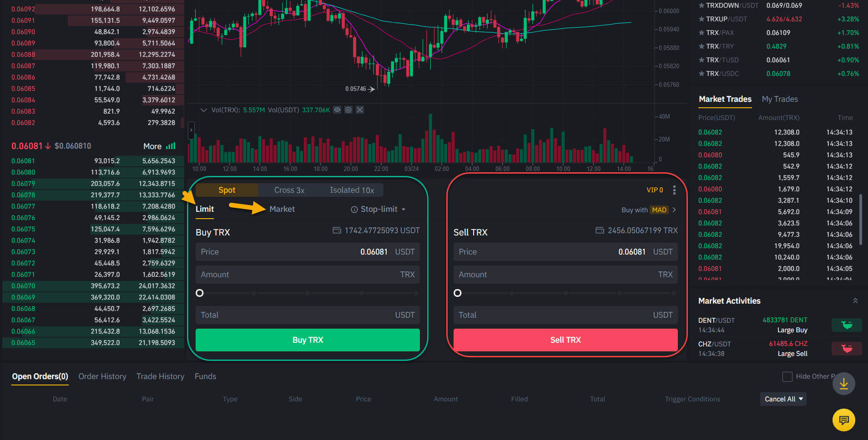Open the Cancel All dropdown

point(783,399)
